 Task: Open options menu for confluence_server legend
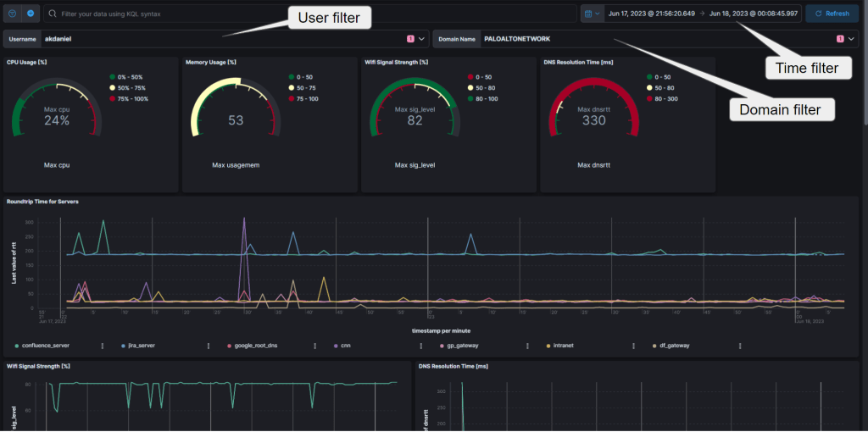tap(103, 346)
